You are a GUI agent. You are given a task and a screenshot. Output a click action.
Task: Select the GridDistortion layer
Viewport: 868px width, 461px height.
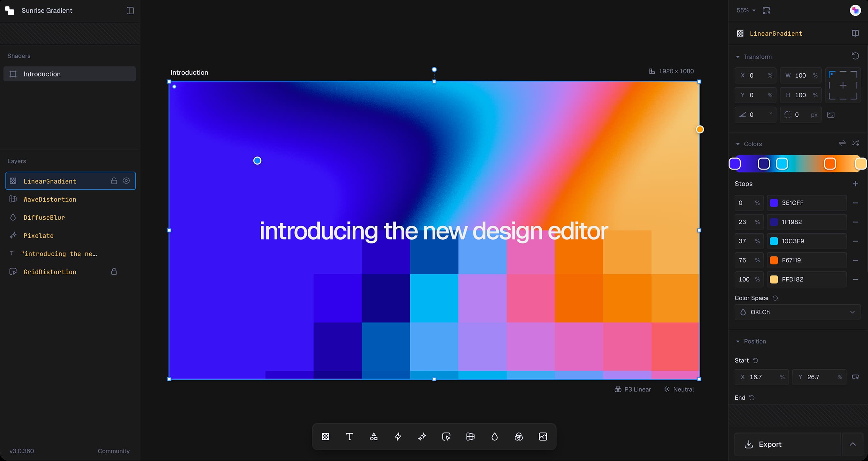coord(71,272)
